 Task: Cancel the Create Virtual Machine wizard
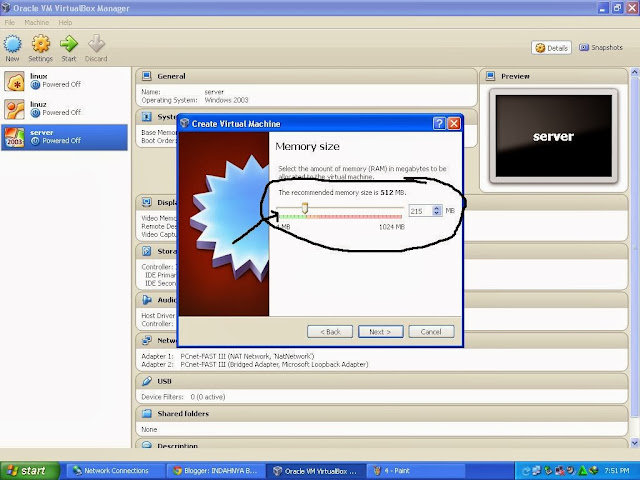click(x=431, y=332)
